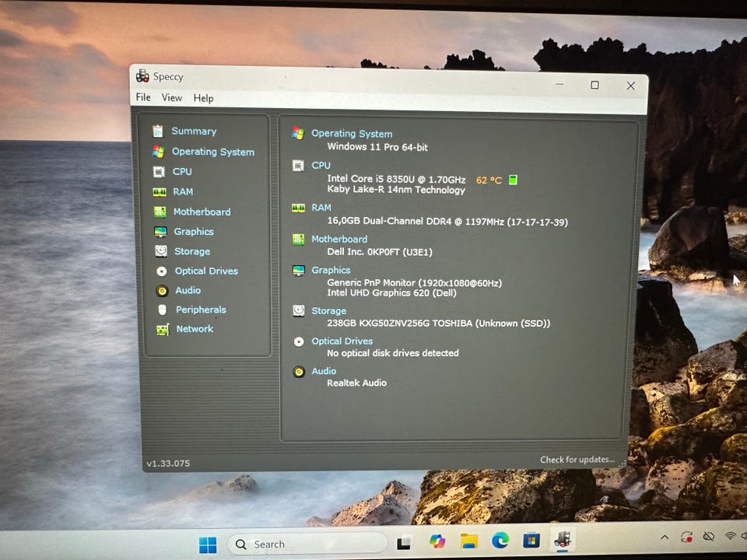Select RAM section in the sidebar
747x560 pixels.
pos(183,191)
